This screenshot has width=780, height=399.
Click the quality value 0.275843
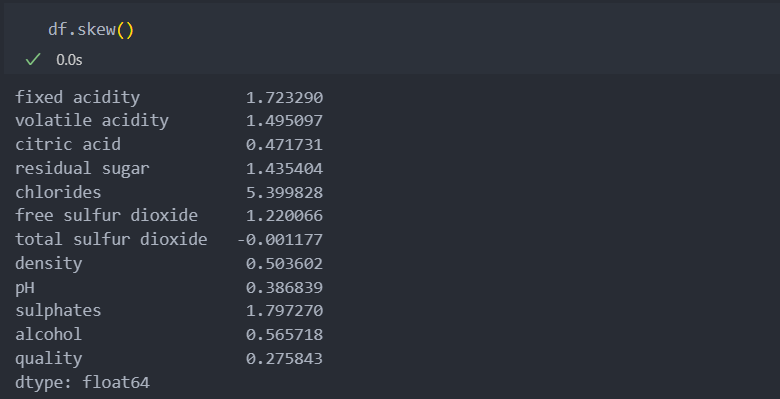(x=285, y=359)
